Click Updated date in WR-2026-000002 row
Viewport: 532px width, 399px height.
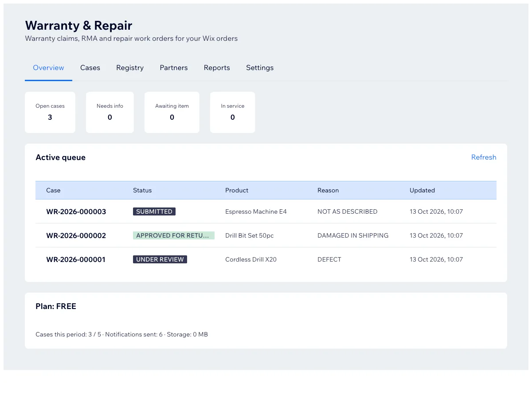(x=436, y=235)
